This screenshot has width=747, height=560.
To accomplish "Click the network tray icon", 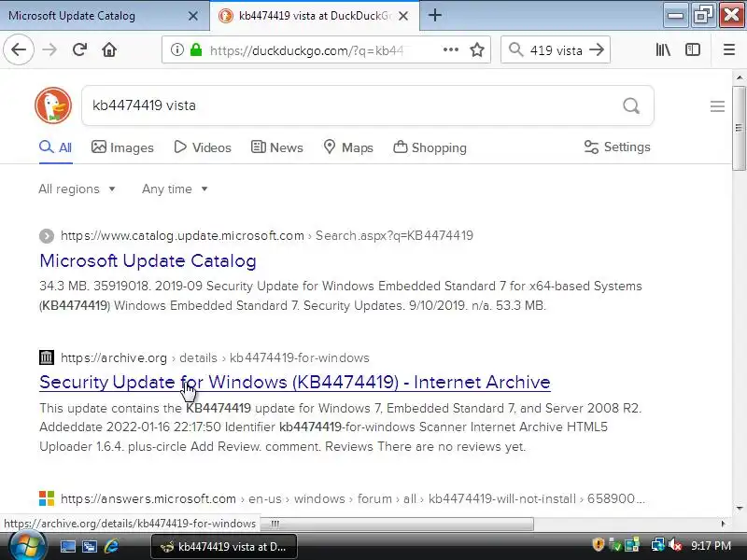I will [658, 545].
